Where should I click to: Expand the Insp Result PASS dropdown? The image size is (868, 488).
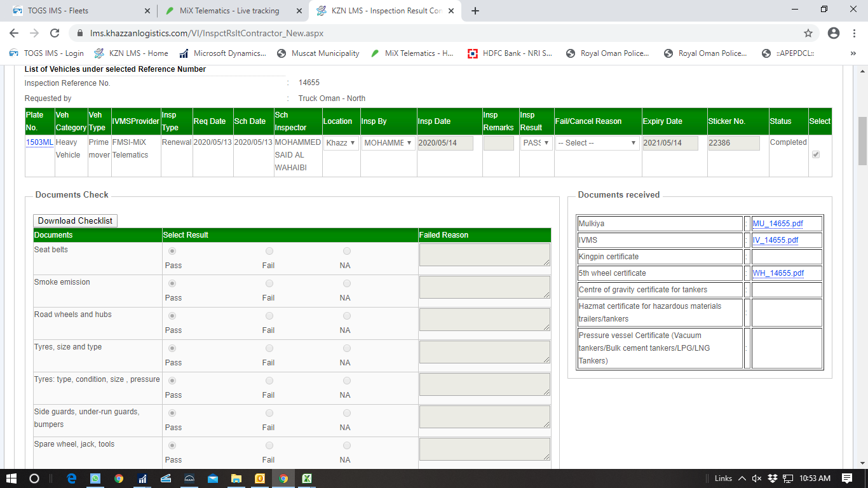click(x=536, y=143)
